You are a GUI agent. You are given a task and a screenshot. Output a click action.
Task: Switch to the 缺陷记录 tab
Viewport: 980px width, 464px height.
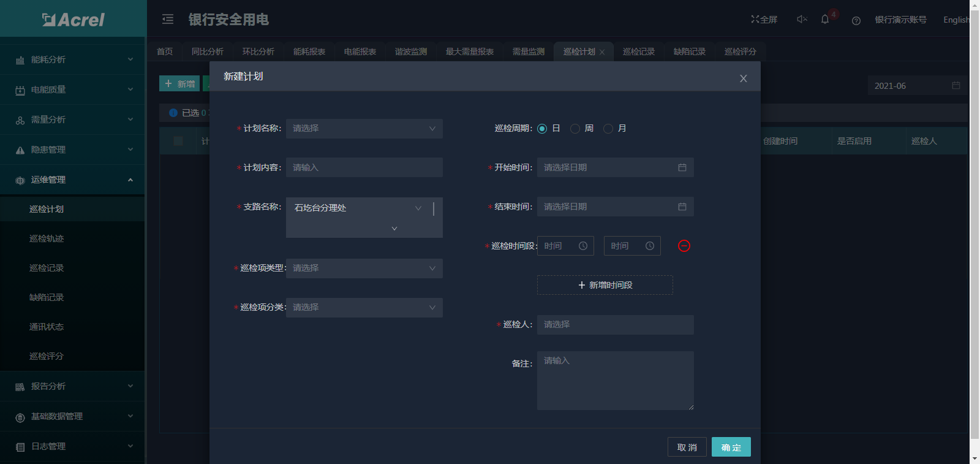(x=690, y=51)
